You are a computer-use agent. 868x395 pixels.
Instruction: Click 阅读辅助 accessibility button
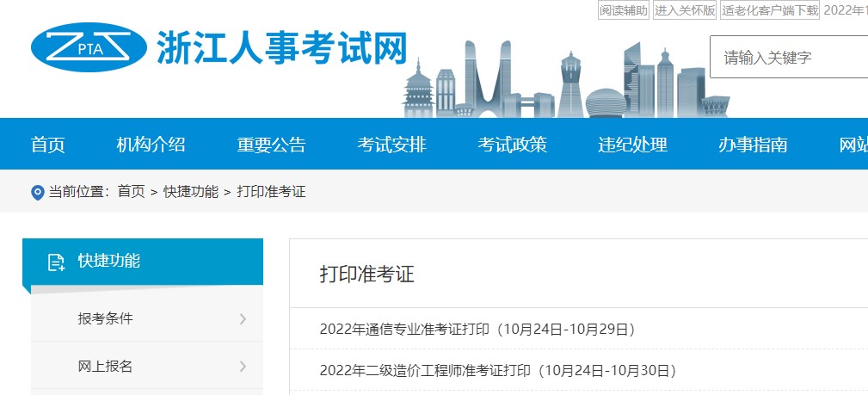coord(624,10)
